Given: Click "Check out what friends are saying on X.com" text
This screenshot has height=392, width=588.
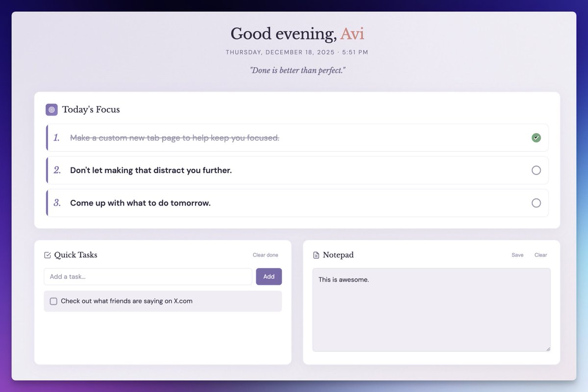Looking at the screenshot, I should (126, 301).
